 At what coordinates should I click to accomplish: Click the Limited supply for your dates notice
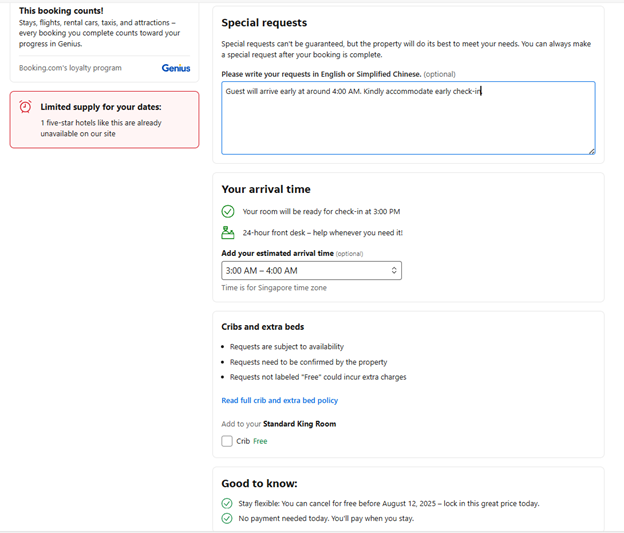click(101, 107)
